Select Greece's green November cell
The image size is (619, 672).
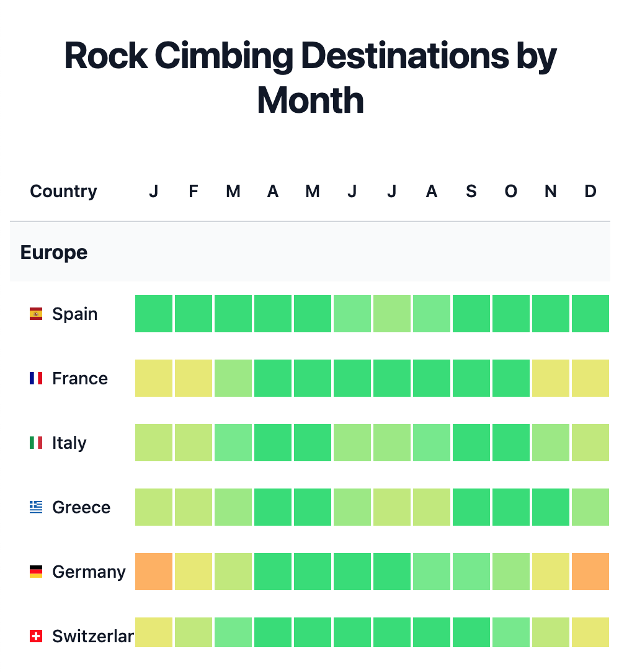tap(550, 507)
